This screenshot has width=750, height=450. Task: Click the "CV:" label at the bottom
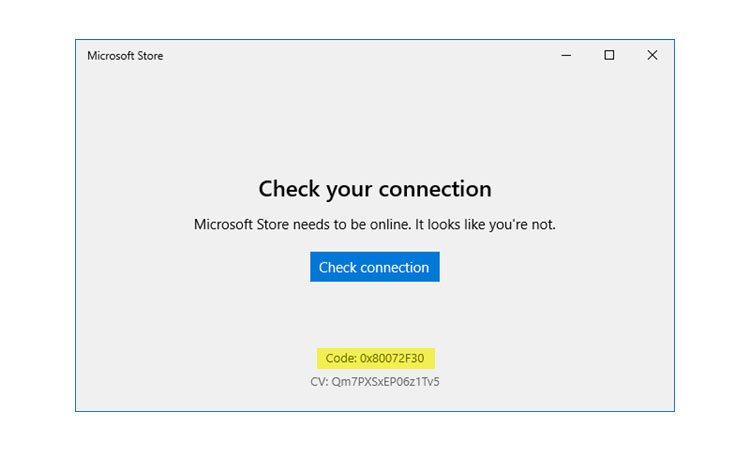point(319,381)
